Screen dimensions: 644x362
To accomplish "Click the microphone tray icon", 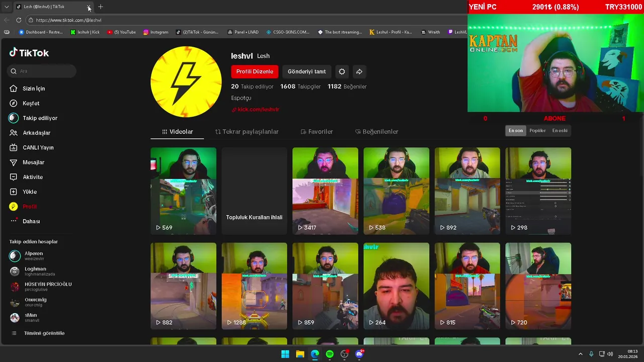I will pos(591,354).
